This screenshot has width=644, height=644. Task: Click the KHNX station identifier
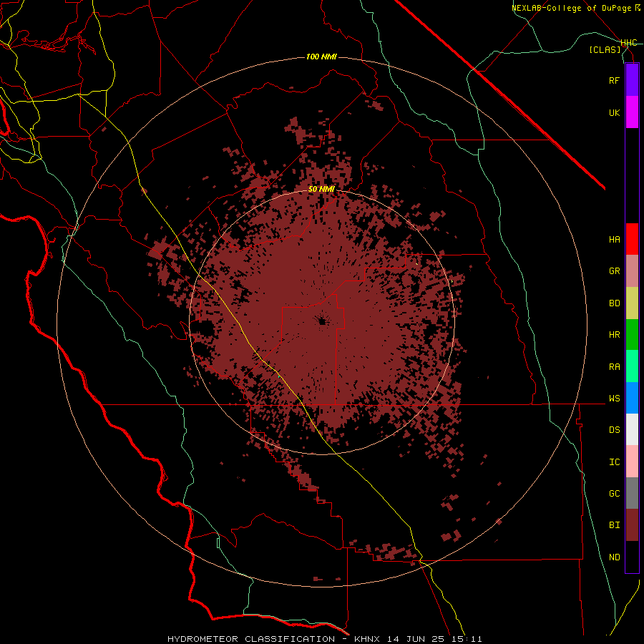tap(367, 639)
